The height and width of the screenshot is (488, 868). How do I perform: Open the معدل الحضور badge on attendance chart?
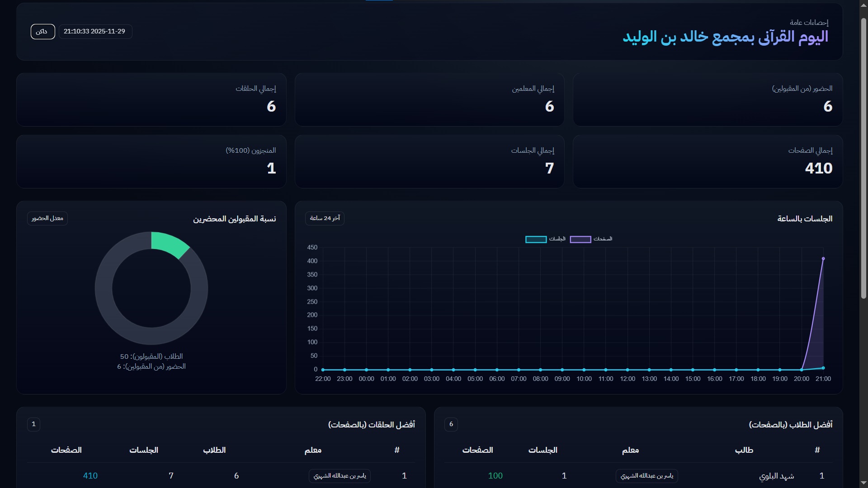click(x=47, y=218)
